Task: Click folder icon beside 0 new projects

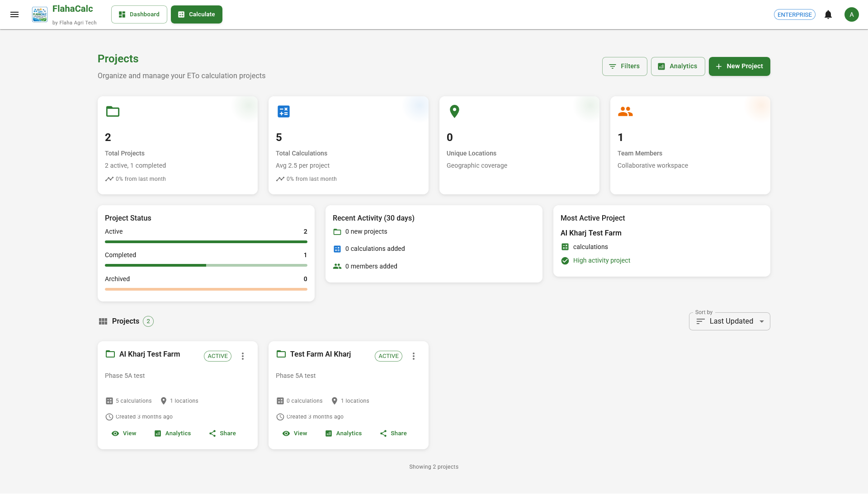Action: [337, 232]
